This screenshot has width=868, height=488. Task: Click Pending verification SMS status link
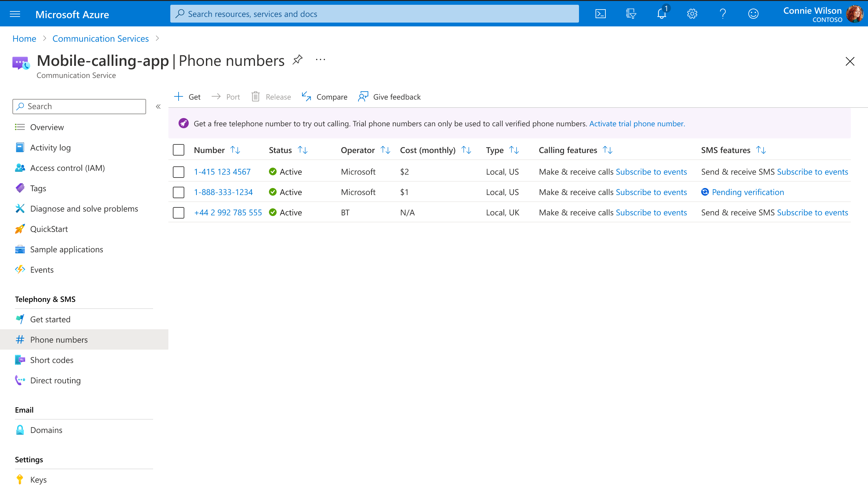[748, 192]
